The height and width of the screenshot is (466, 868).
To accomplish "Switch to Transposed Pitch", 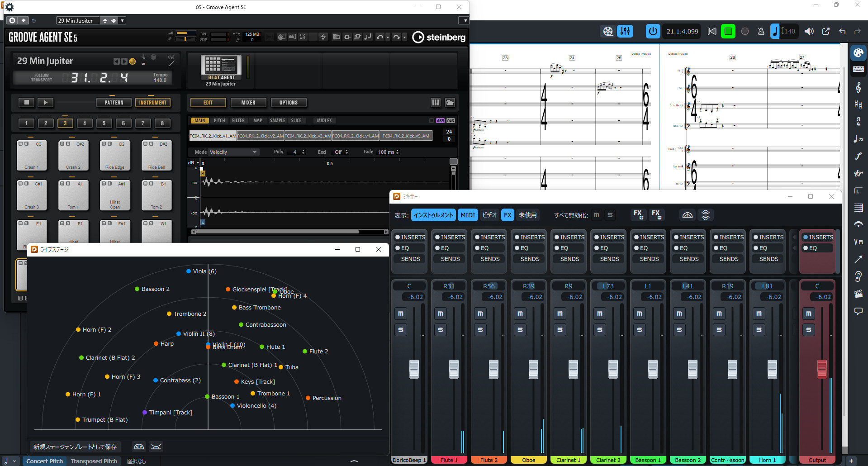I will tap(94, 461).
